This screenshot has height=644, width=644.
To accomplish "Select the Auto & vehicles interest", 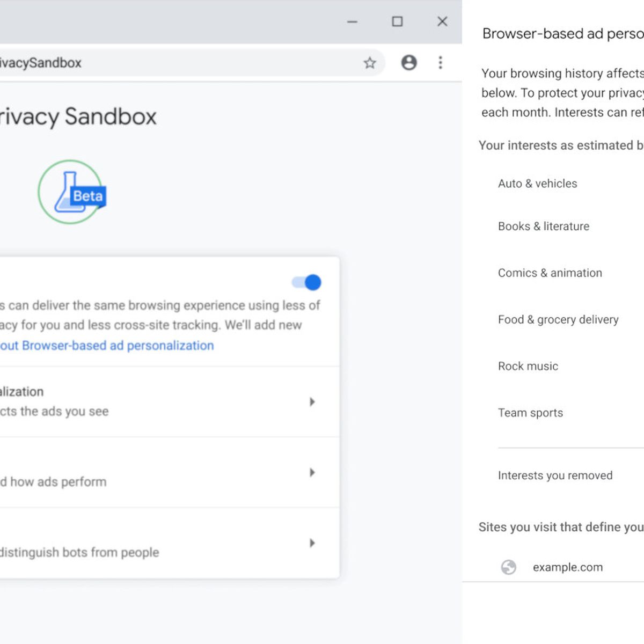I will pyautogui.click(x=538, y=184).
